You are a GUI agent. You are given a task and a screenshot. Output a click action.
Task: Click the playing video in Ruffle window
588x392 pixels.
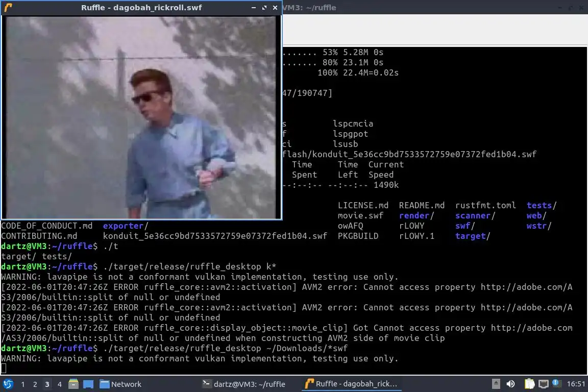pyautogui.click(x=141, y=117)
